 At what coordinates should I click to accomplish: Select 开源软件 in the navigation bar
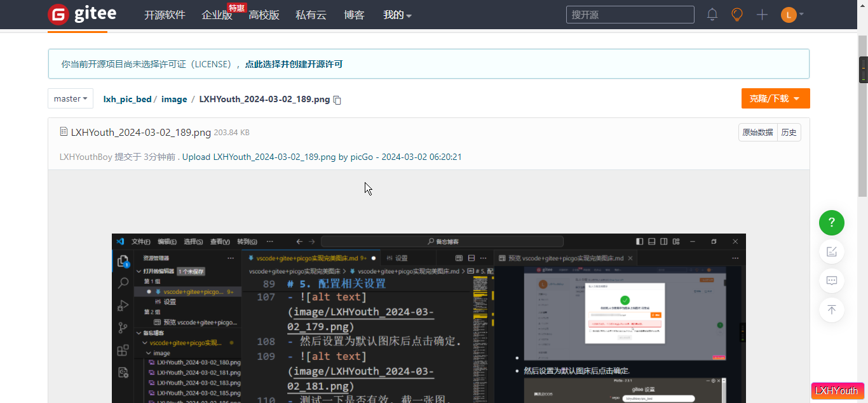[165, 15]
